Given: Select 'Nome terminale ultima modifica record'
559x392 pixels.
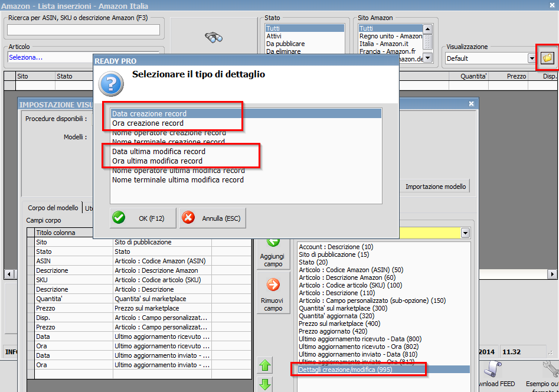Looking at the screenshot, I should point(246,180).
